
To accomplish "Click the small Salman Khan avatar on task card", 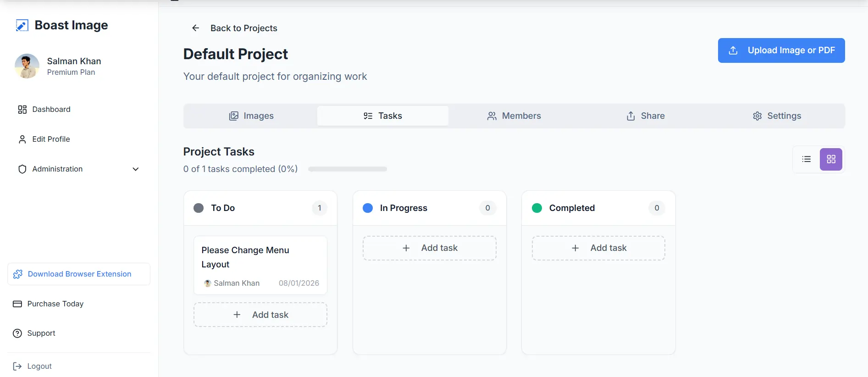I will coord(208,283).
